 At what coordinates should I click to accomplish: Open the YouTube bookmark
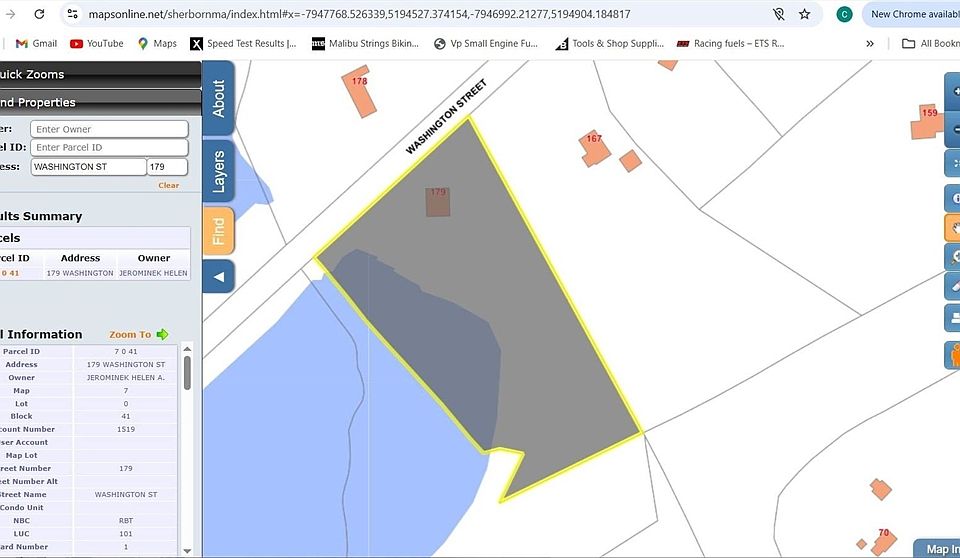pos(97,44)
